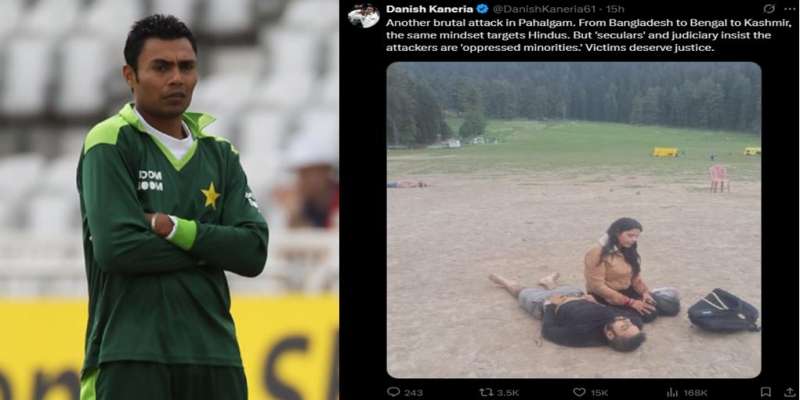This screenshot has width=800, height=400.
Task: Click the Danish Kaneria display name
Action: coord(430,9)
